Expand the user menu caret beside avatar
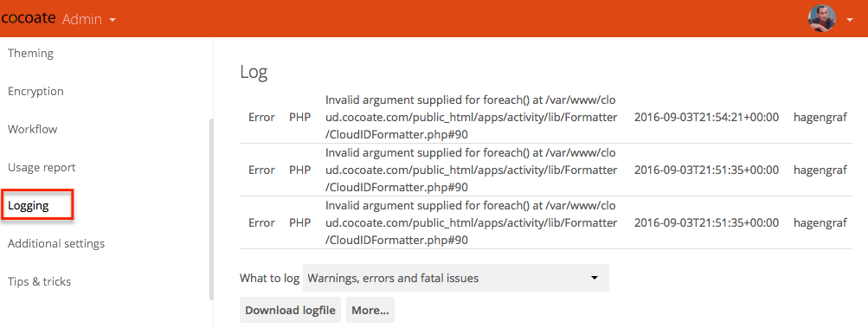The image size is (868, 328). (851, 19)
